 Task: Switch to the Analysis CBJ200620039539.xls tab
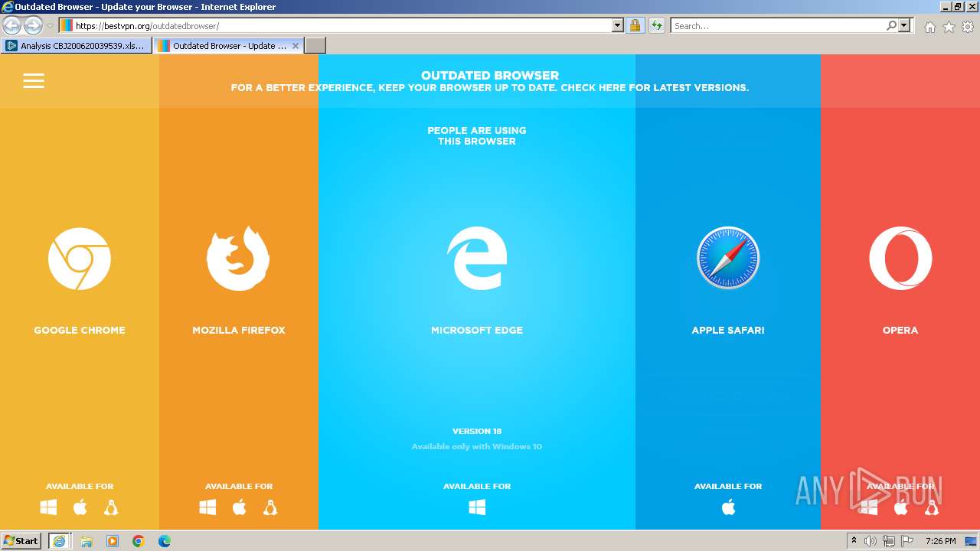(x=76, y=46)
